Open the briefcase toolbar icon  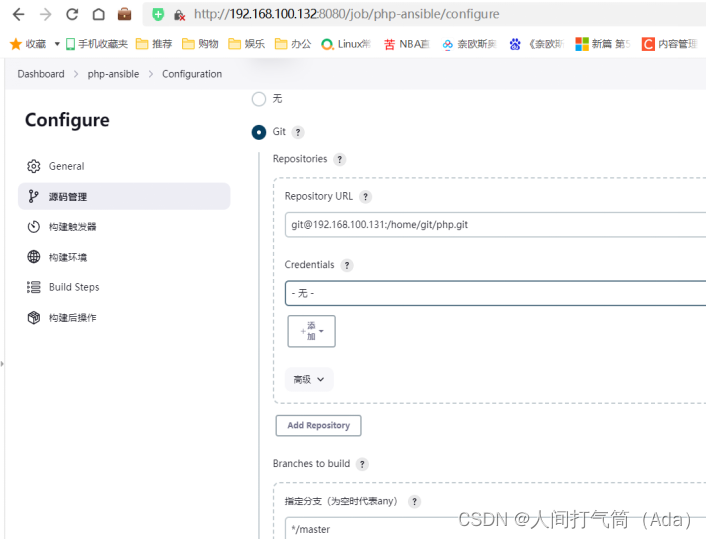pos(124,14)
